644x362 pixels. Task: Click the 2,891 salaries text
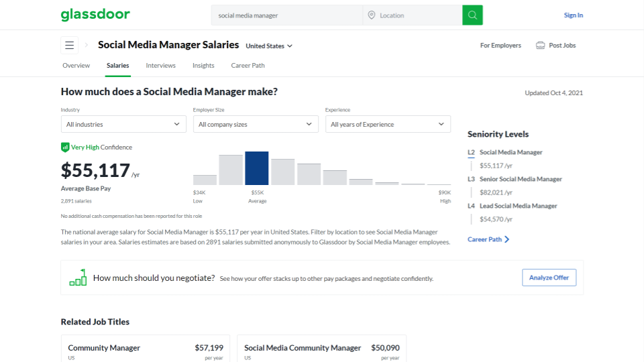[x=76, y=201]
